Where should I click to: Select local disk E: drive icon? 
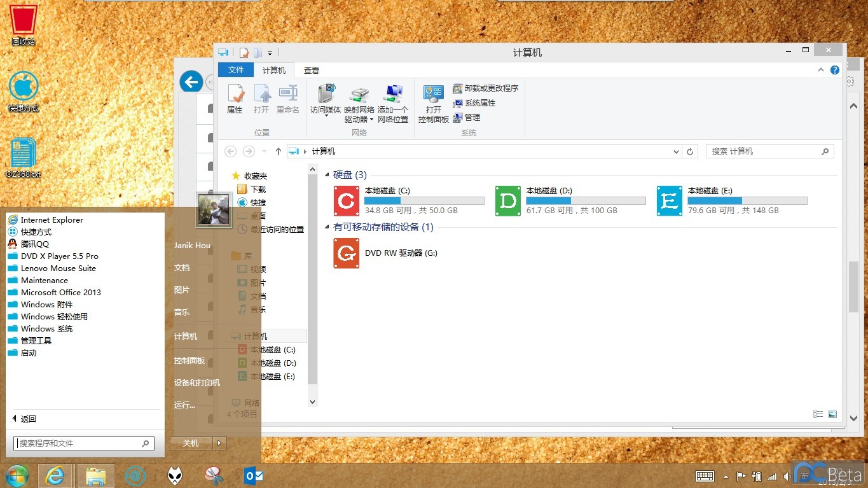[x=669, y=201]
